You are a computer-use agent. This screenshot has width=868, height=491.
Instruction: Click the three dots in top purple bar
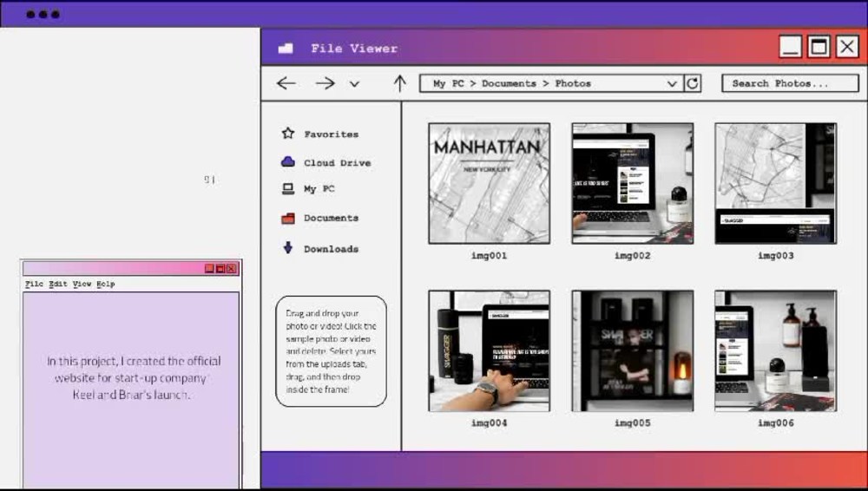[43, 15]
